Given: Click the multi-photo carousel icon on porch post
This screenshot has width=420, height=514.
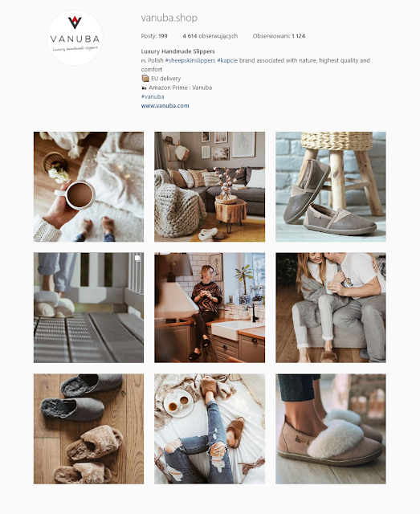Looking at the screenshot, I should coord(137,259).
